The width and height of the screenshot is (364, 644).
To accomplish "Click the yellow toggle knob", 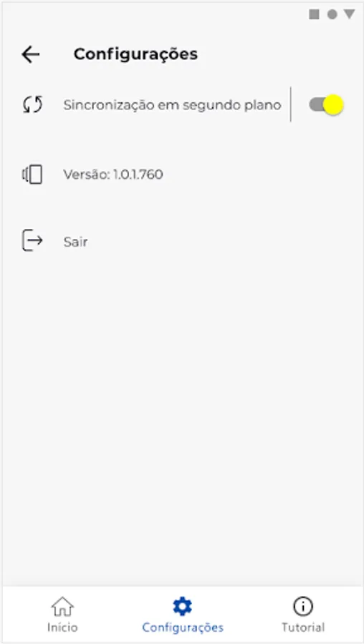I will coord(333,104).
